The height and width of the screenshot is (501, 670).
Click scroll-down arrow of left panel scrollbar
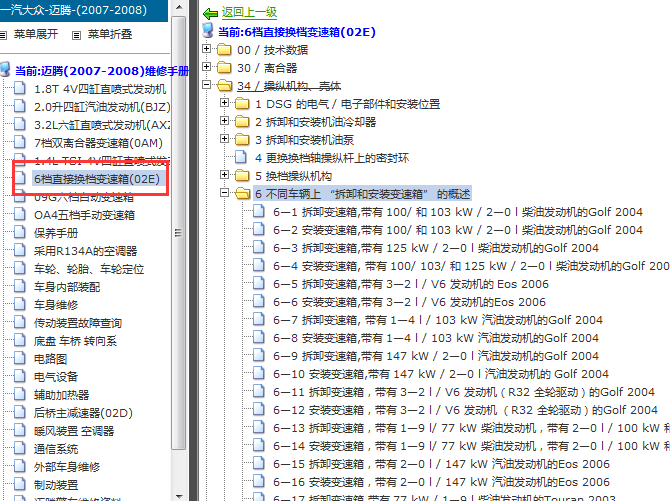(x=179, y=496)
